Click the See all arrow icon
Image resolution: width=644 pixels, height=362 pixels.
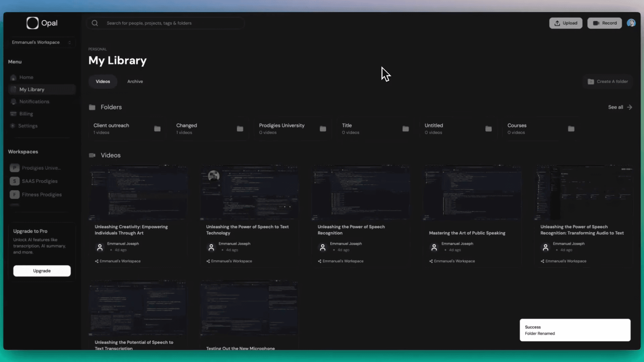point(630,107)
